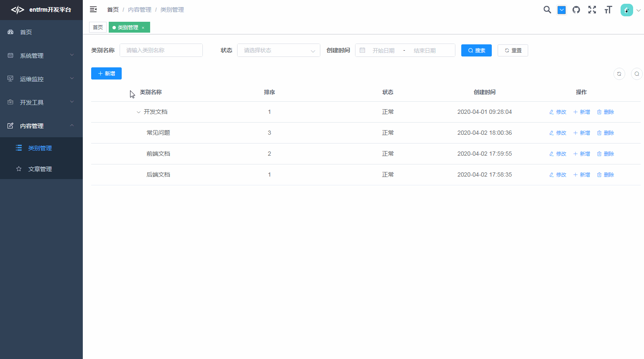Edit the 开发文档 row with 修改
Image resolution: width=644 pixels, height=359 pixels.
tap(558, 112)
